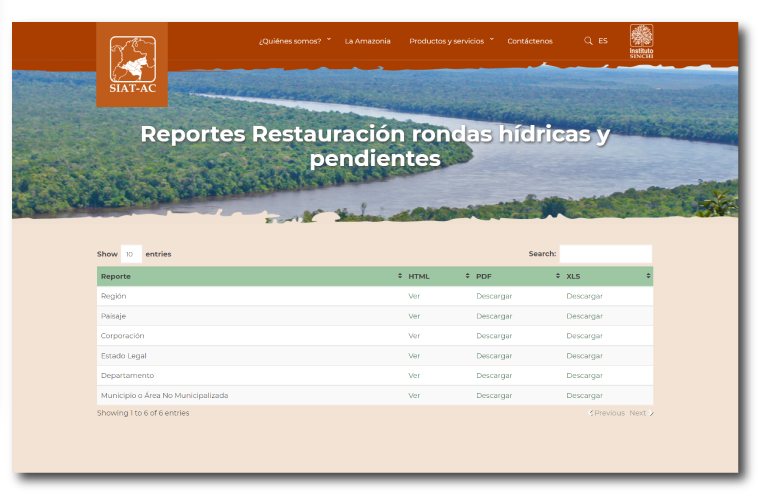
Task: View HTML report for Paisaje
Action: (414, 316)
